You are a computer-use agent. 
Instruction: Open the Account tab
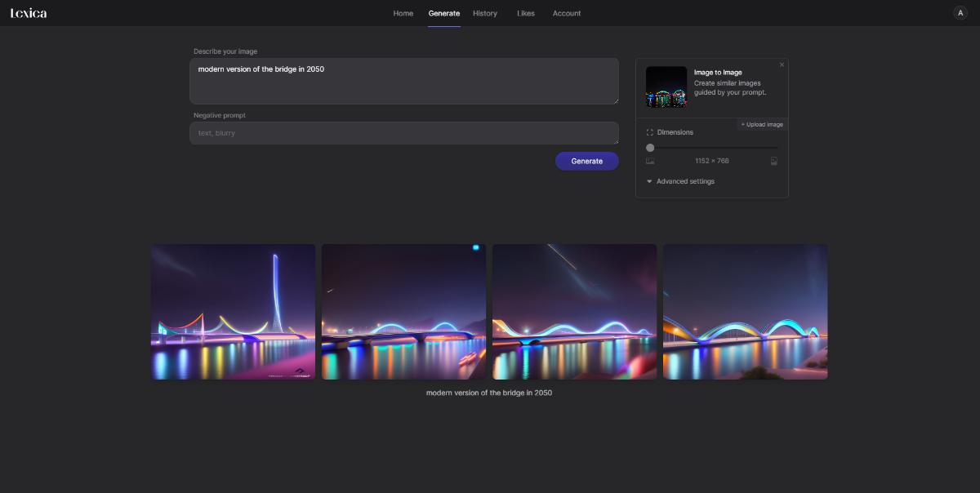567,13
